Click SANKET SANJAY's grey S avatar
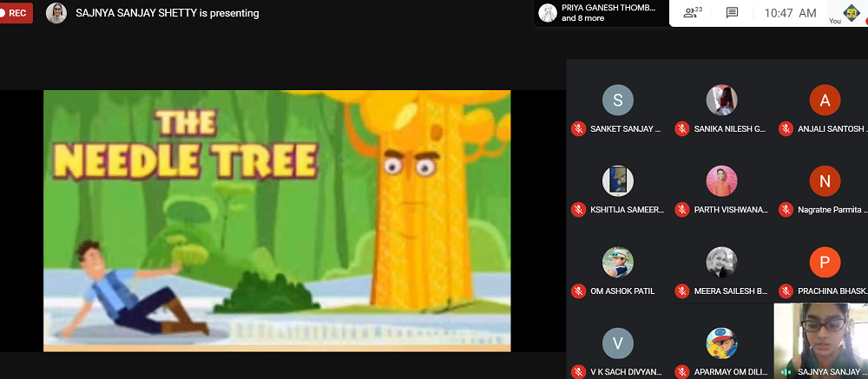The height and width of the screenshot is (379, 868). (617, 101)
